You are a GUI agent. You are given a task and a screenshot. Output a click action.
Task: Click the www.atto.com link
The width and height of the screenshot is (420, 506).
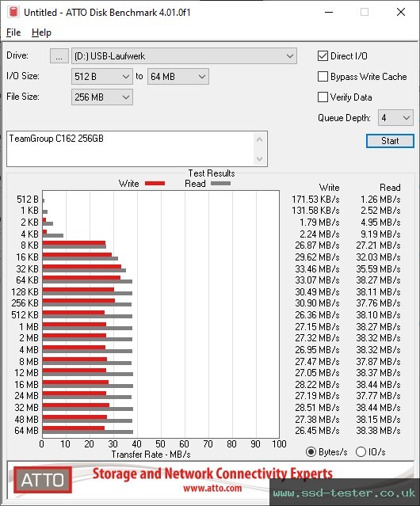click(x=212, y=489)
